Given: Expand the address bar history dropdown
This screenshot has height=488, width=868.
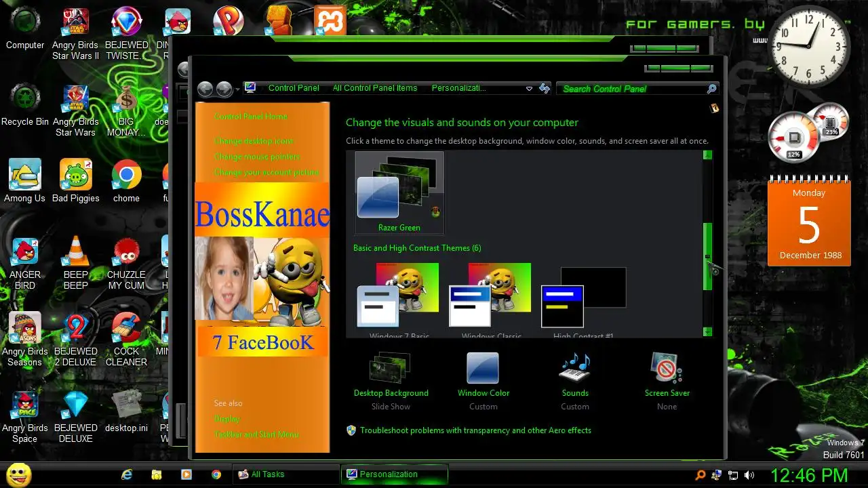Looking at the screenshot, I should coord(529,89).
